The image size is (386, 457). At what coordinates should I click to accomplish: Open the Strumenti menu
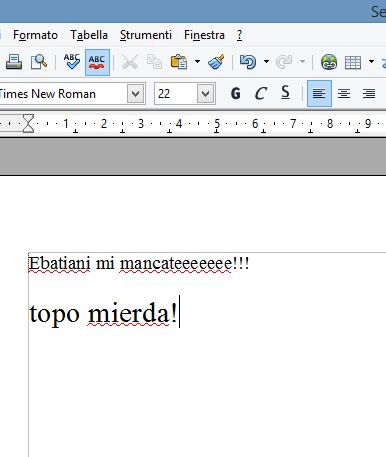(x=146, y=35)
